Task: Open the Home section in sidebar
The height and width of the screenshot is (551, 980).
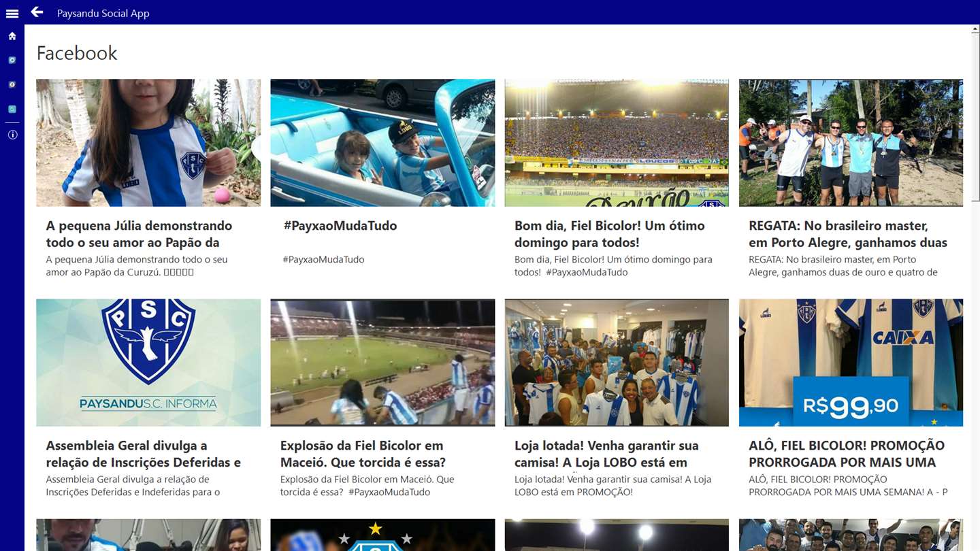Action: (x=12, y=36)
